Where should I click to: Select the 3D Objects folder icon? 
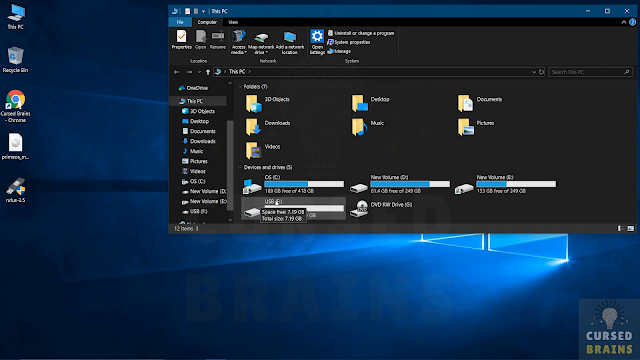(x=253, y=103)
